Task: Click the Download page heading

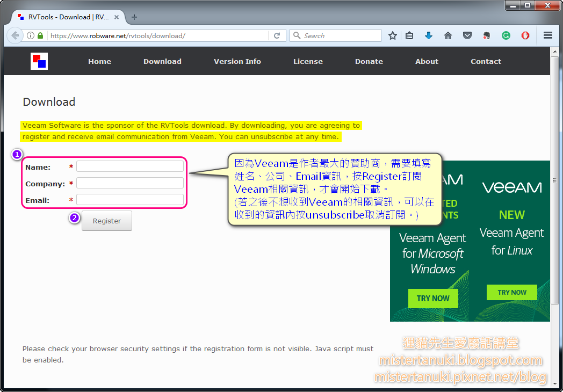Action: 49,102
